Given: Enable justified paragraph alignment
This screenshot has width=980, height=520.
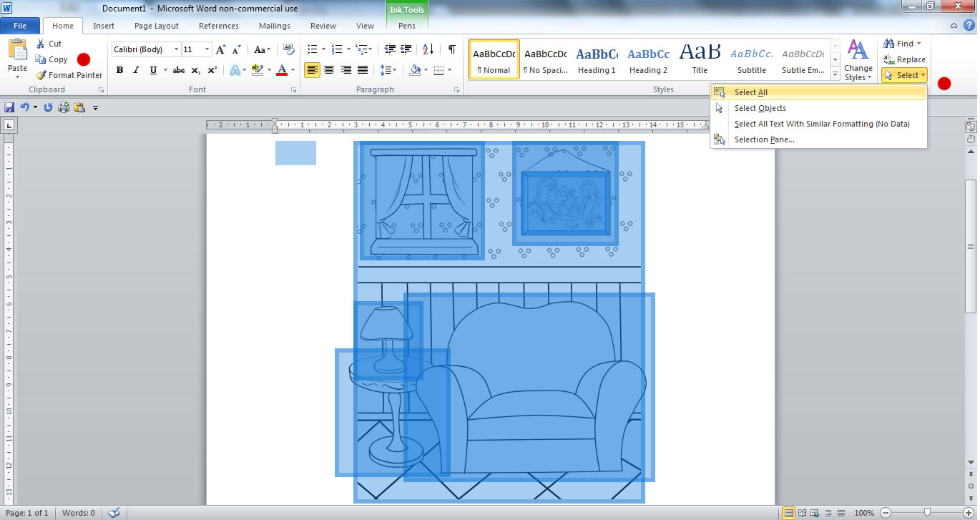Looking at the screenshot, I should click(x=362, y=70).
